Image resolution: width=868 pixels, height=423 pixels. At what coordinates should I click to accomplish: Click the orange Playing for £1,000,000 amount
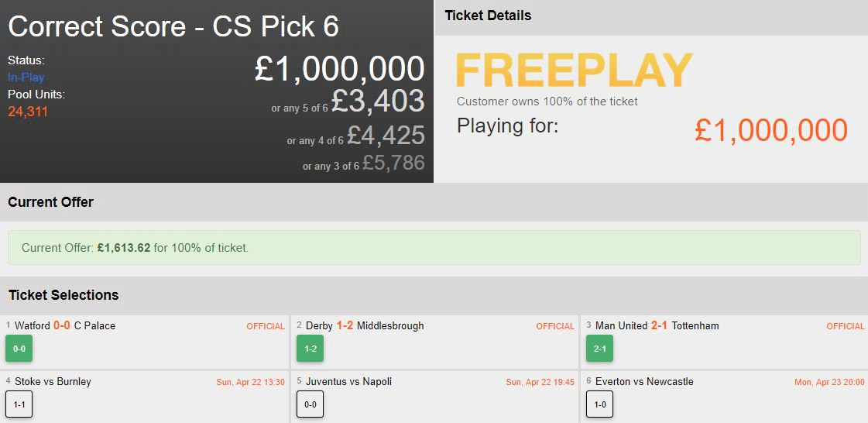coord(770,130)
